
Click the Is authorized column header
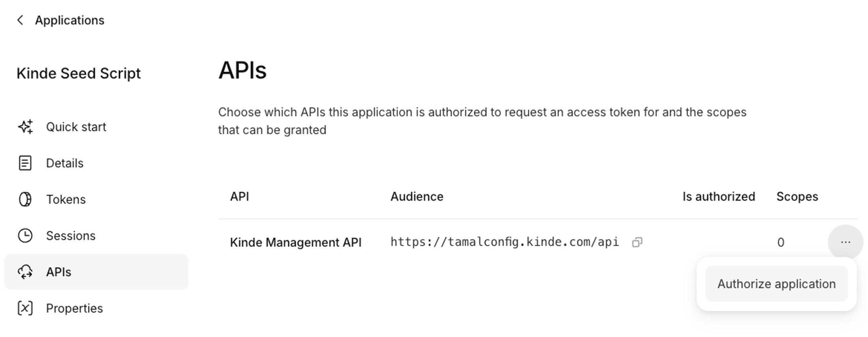718,196
